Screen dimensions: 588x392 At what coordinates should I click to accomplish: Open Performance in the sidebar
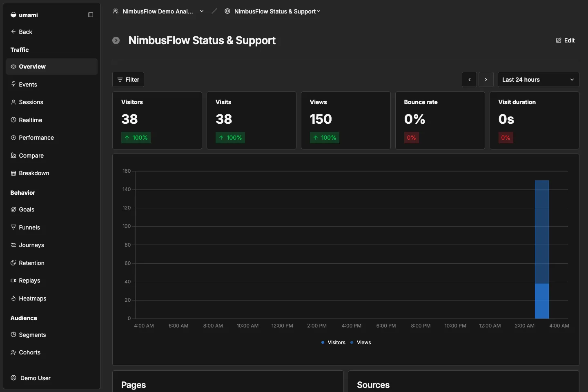tap(52, 138)
